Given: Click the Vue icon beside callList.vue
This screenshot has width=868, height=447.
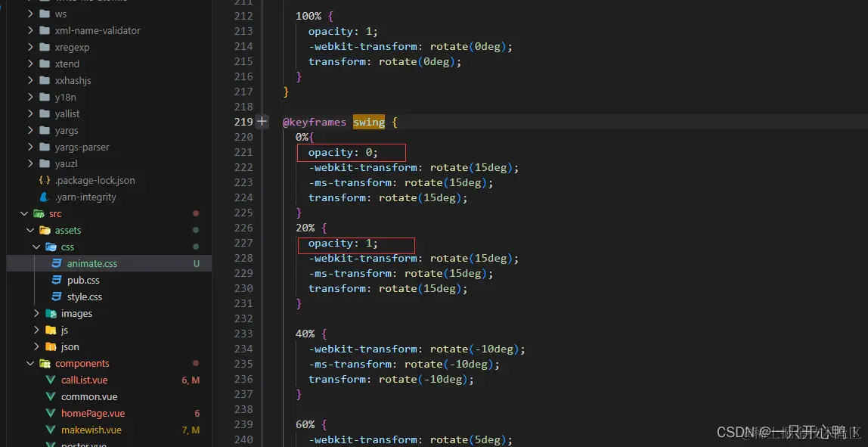Looking at the screenshot, I should (49, 380).
